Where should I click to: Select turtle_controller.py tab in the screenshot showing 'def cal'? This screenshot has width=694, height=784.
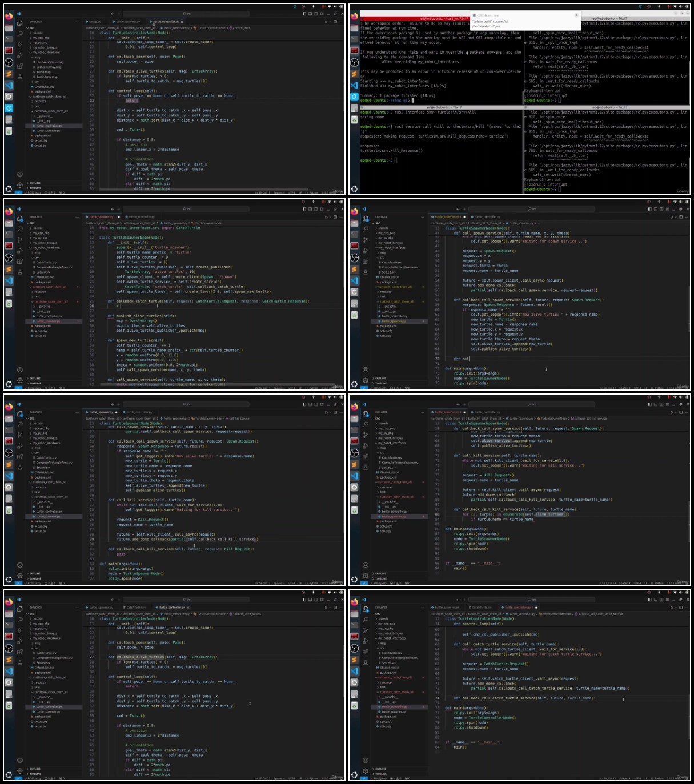pyautogui.click(x=487, y=217)
